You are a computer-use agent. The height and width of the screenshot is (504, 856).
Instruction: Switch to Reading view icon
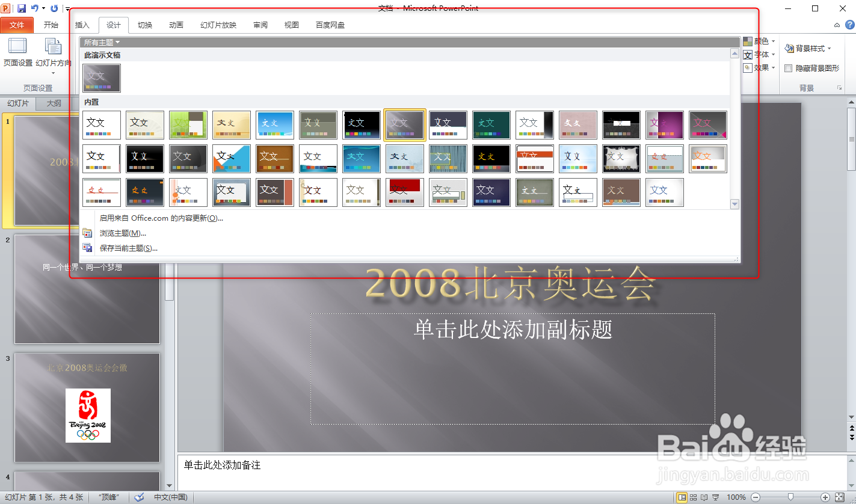[706, 497]
